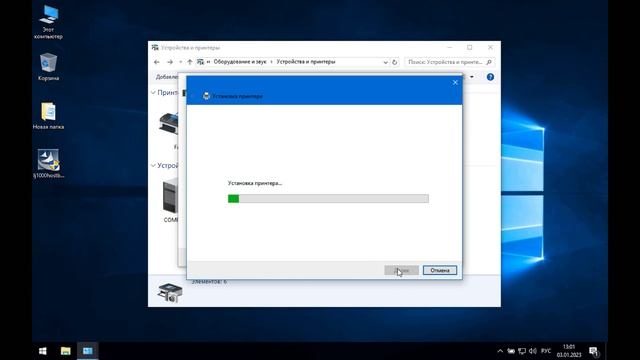Click the Отмена button in printer setup
This screenshot has width=640, height=360.
440,270
